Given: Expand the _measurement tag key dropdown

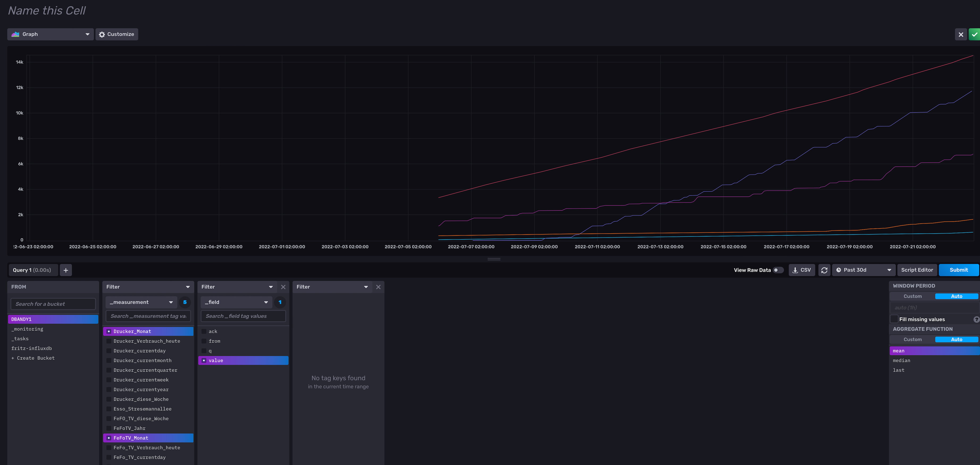Looking at the screenshot, I should pyautogui.click(x=141, y=302).
